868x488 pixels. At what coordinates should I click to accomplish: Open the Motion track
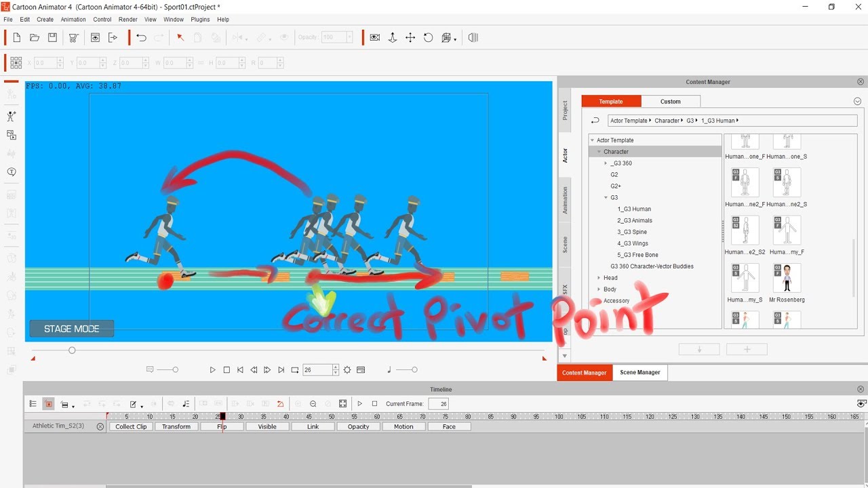click(x=403, y=427)
